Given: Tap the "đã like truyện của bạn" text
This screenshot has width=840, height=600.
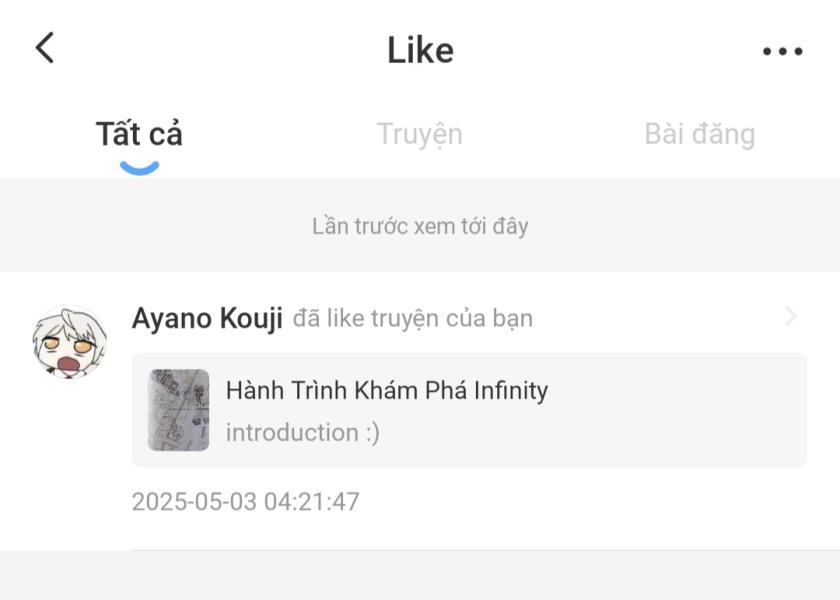Looking at the screenshot, I should point(412,319).
